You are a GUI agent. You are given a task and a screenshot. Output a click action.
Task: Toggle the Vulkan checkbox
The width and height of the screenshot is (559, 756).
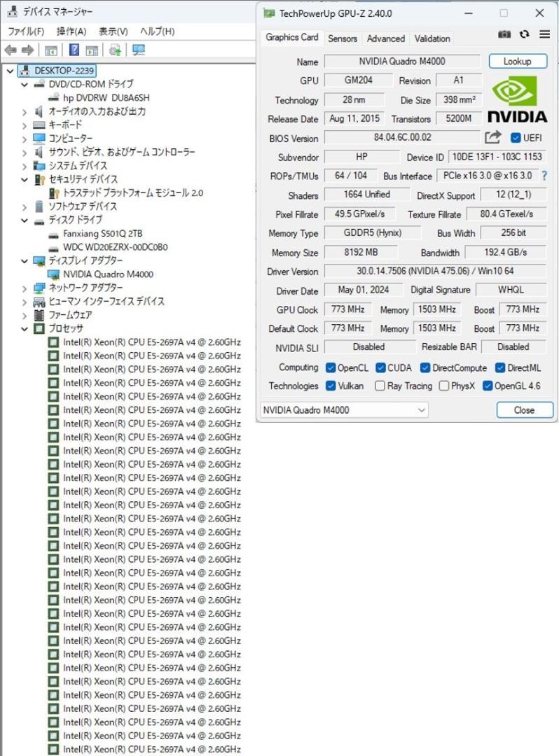point(331,386)
